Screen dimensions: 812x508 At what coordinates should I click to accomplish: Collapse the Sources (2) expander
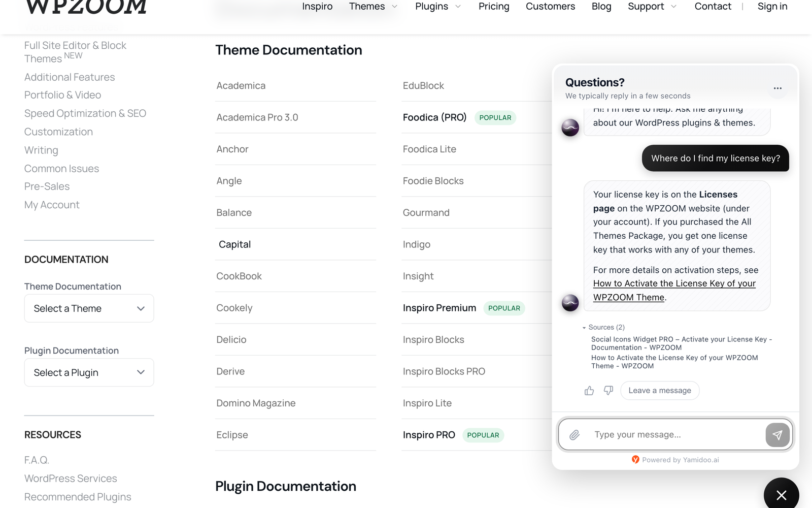tap(604, 327)
